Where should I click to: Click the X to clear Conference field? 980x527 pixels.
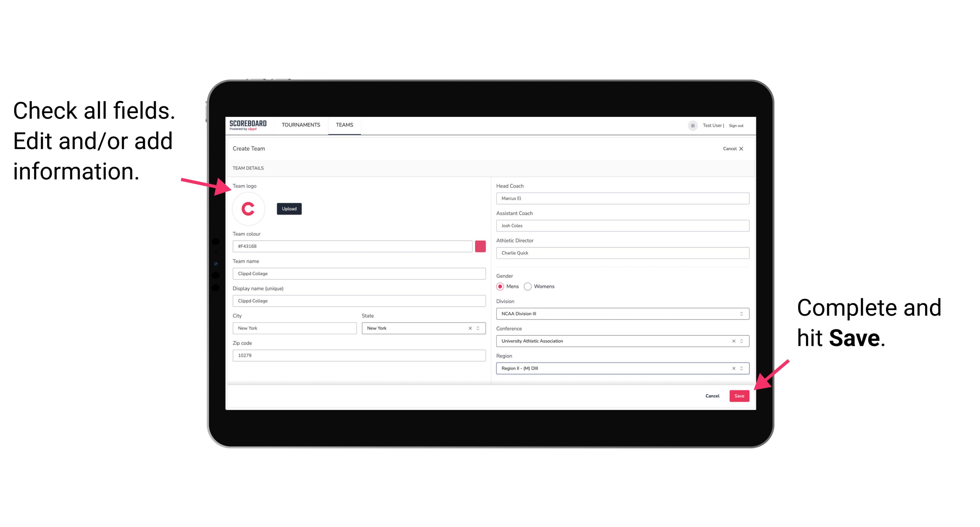click(x=732, y=341)
